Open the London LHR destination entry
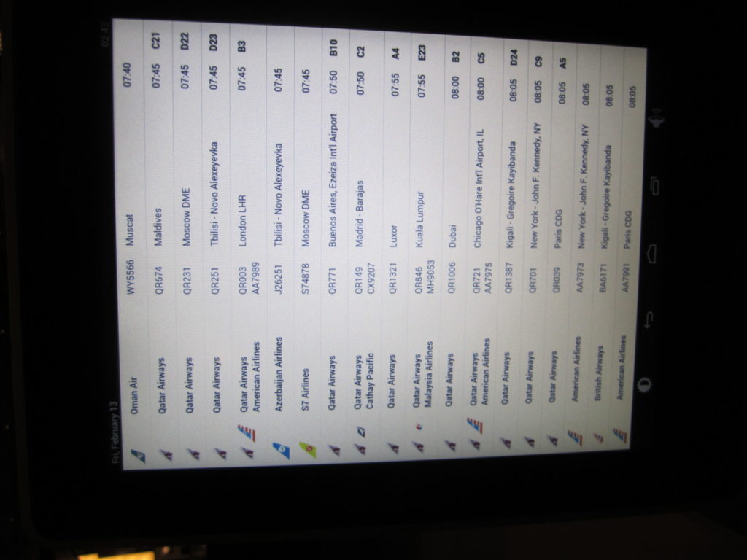 242,220
